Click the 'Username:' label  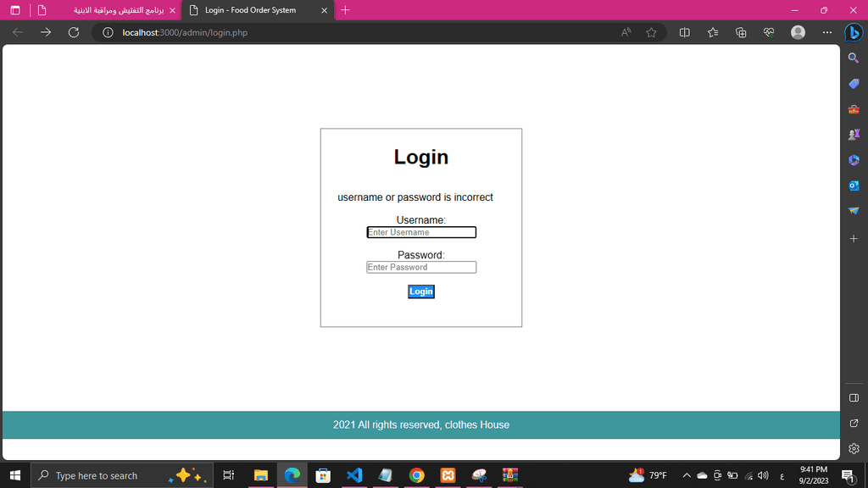[x=421, y=220]
